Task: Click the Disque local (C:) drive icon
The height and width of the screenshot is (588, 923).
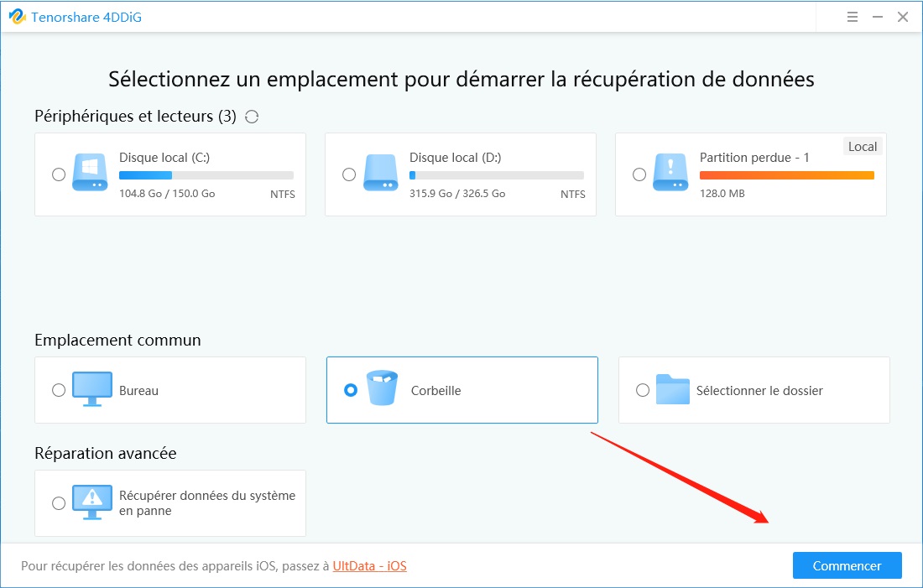Action: tap(90, 173)
